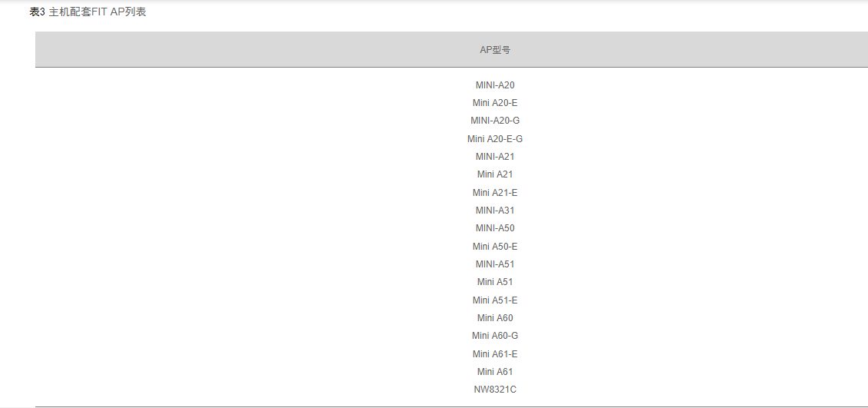Select the Mini A61-E entry
The image size is (868, 408).
(495, 353)
